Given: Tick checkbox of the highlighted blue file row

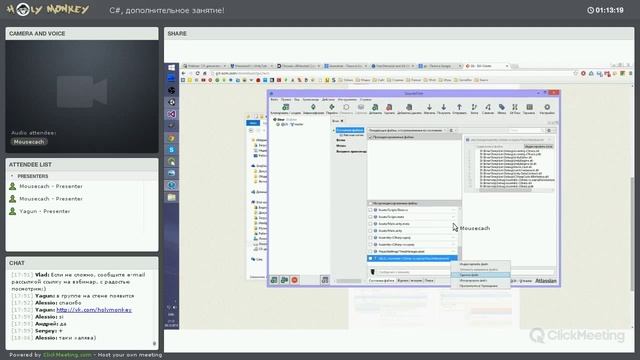Looking at the screenshot, I should [371, 258].
